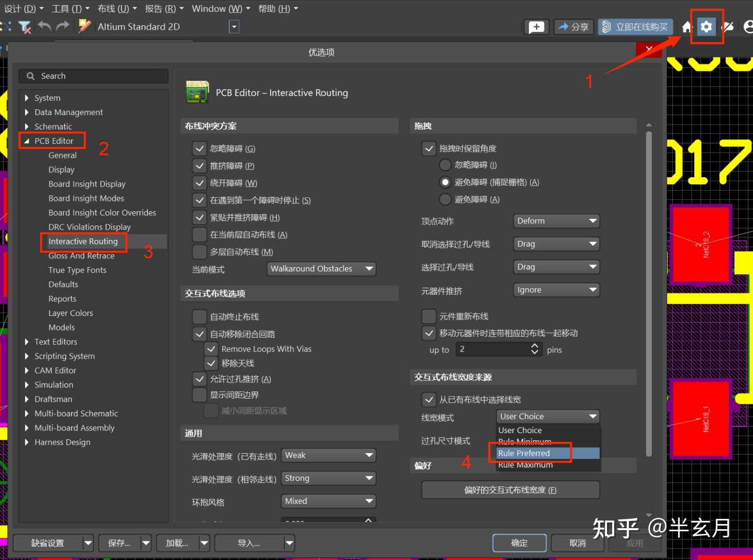
Task: Click the preferences panel vertical scrollbar
Action: click(649, 294)
